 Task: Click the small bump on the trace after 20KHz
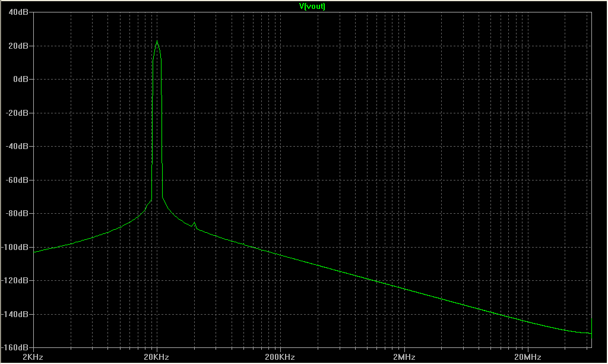point(195,223)
